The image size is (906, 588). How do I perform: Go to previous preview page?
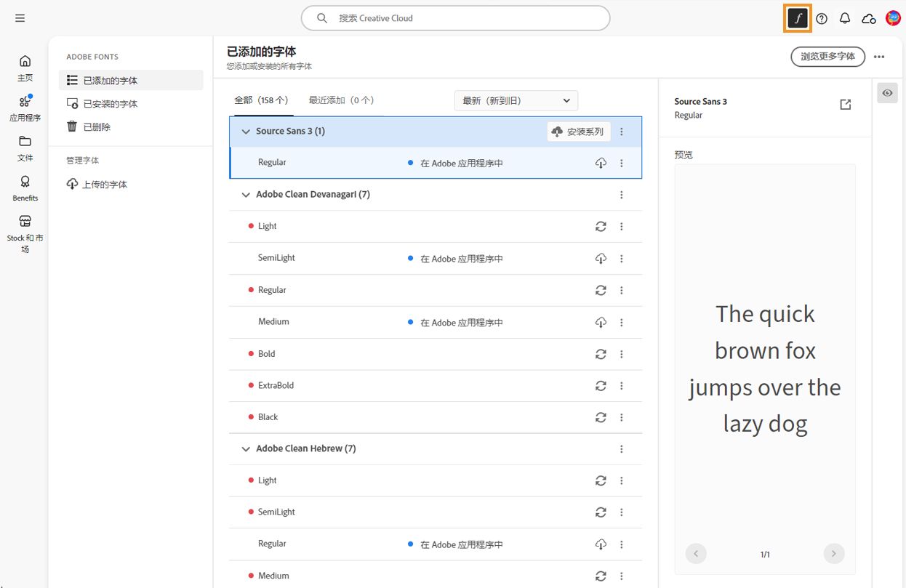pyautogui.click(x=696, y=554)
